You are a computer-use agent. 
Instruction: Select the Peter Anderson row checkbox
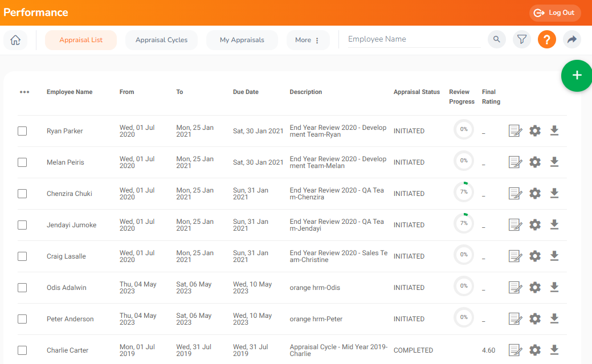(22, 319)
